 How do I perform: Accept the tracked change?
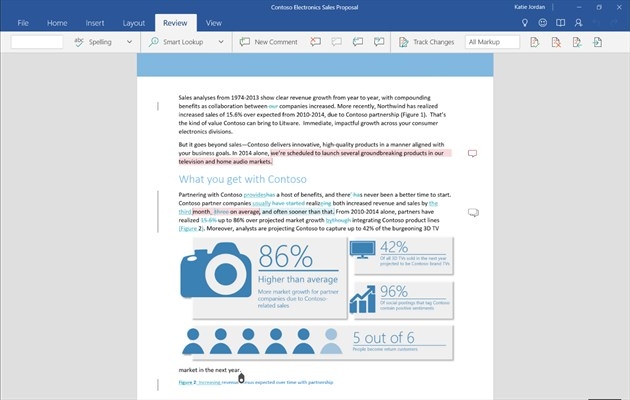coord(535,42)
